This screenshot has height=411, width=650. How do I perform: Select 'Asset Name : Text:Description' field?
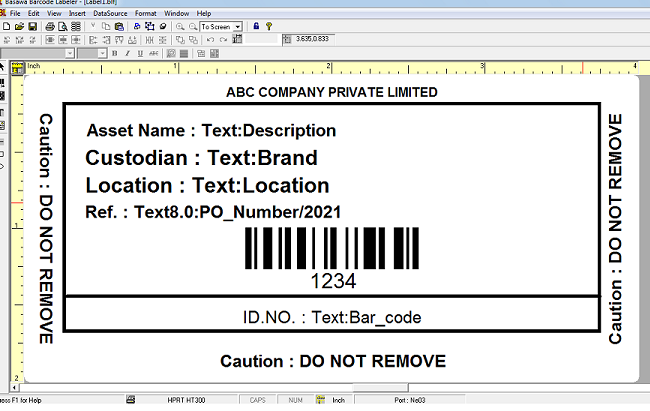click(211, 131)
